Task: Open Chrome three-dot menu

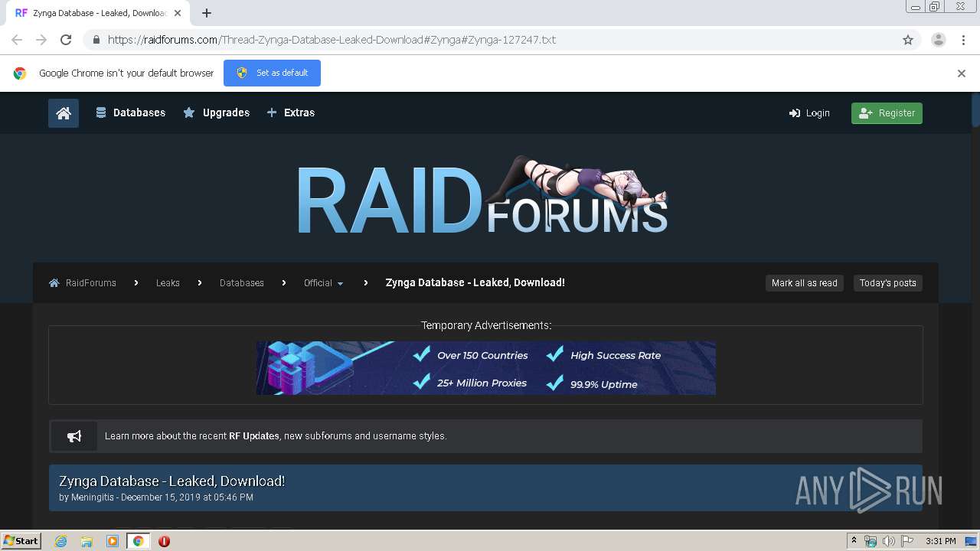Action: pos(964,40)
